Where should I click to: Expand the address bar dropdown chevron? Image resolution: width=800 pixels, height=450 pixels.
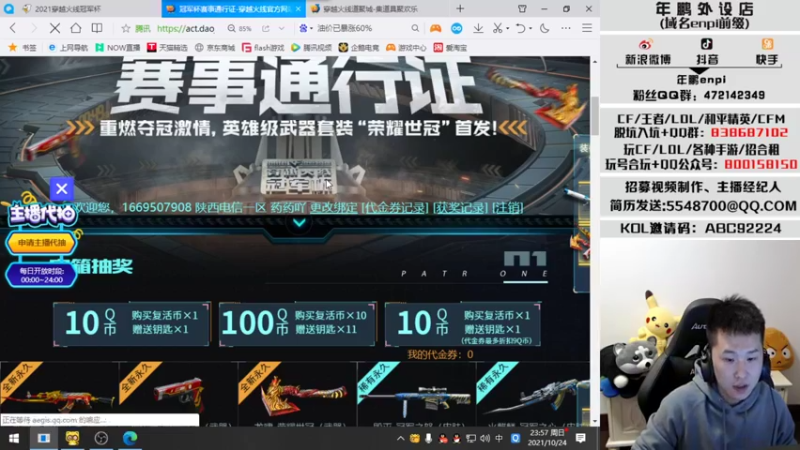pyautogui.click(x=282, y=29)
